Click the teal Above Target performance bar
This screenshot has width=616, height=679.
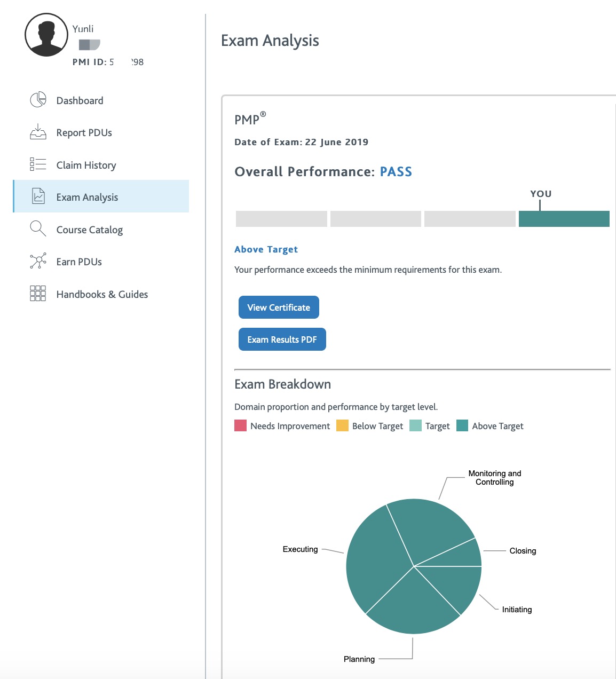coord(564,219)
